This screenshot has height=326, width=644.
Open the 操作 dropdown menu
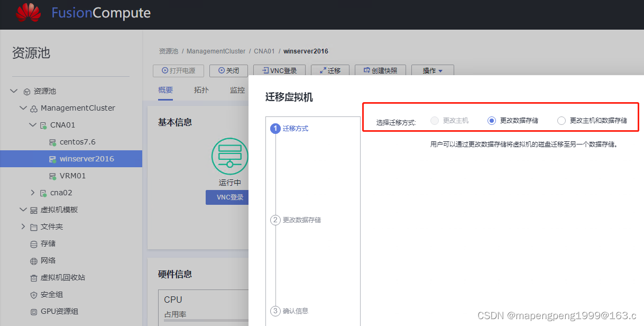pos(432,70)
